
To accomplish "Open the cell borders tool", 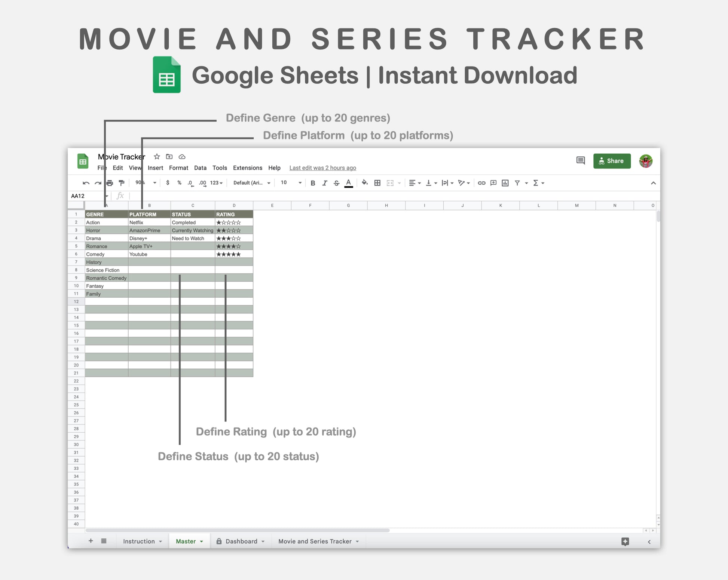I will tap(377, 183).
